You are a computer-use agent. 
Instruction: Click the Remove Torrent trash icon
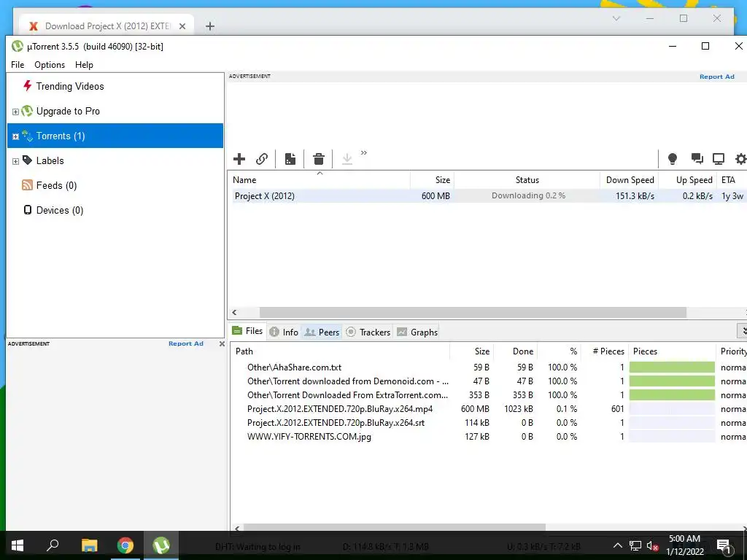pos(319,159)
